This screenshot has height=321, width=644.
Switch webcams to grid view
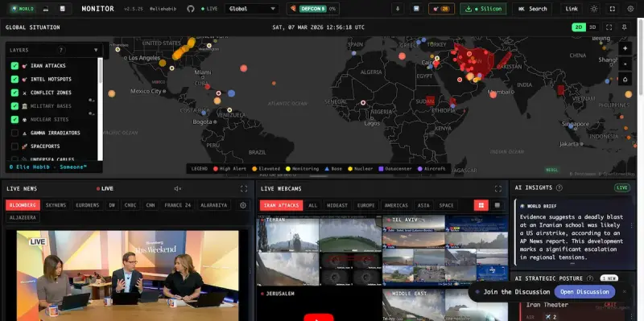point(481,205)
